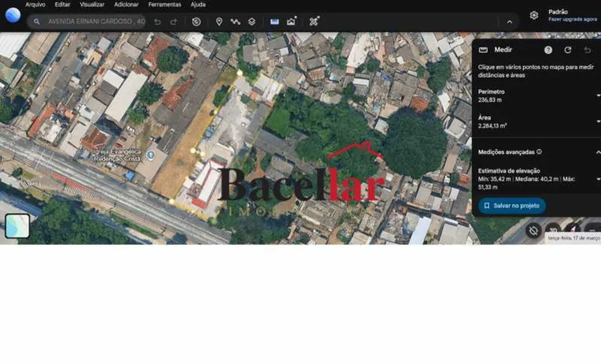This screenshot has width=601, height=364.
Task: Click info icon beside Medições avançadas
Action: [x=539, y=152]
